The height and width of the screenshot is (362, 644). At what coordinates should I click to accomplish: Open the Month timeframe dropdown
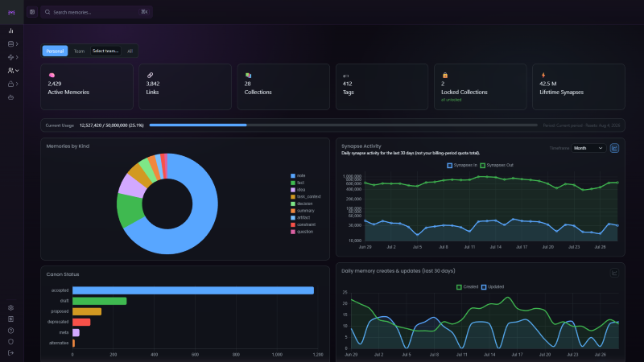(588, 148)
